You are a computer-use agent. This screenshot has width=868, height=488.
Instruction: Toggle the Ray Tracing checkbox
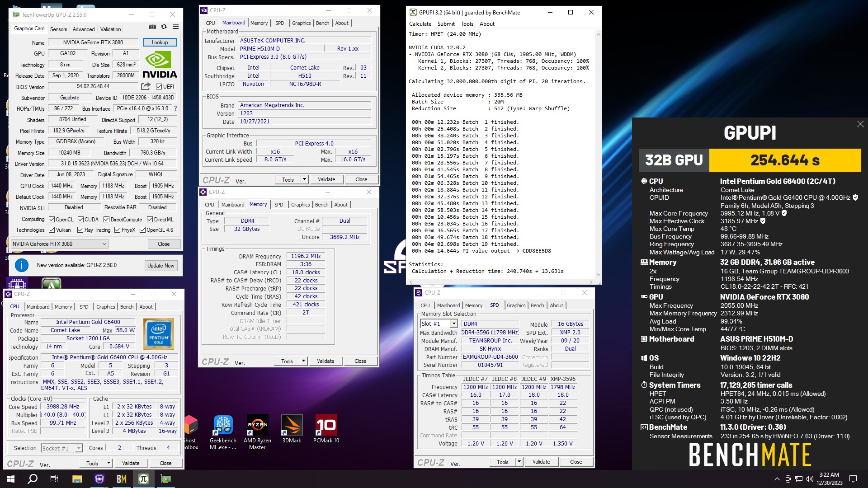[80, 230]
